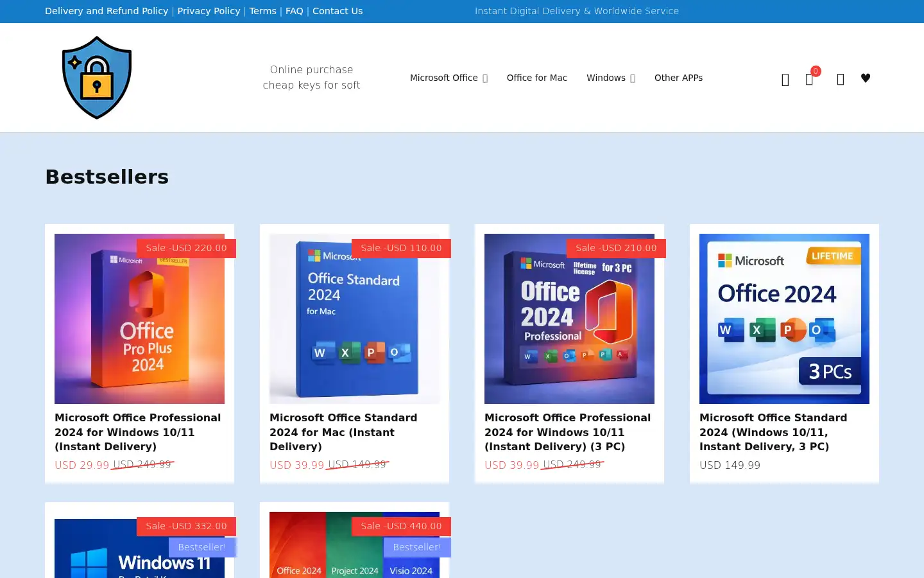Viewport: 924px width, 578px height.
Task: Go to Office for Mac menu item
Action: point(537,78)
